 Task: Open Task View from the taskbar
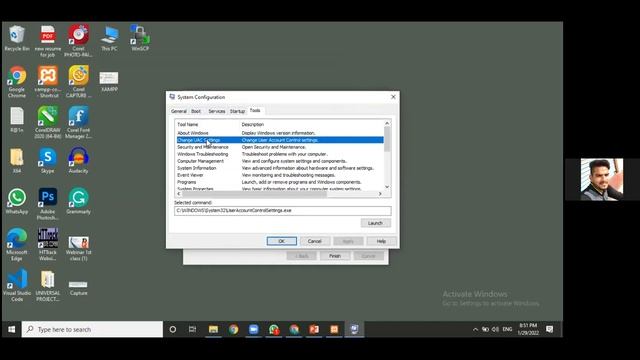coord(192,329)
